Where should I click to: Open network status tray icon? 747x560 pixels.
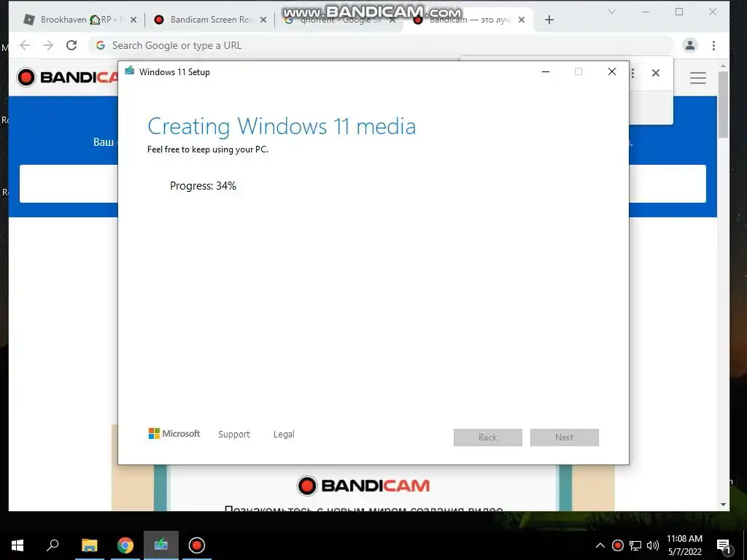(635, 545)
